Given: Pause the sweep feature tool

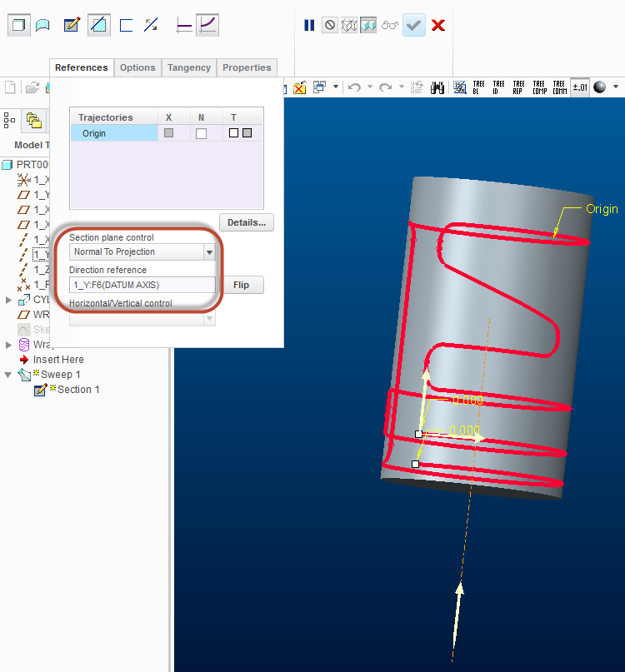Looking at the screenshot, I should (x=309, y=25).
